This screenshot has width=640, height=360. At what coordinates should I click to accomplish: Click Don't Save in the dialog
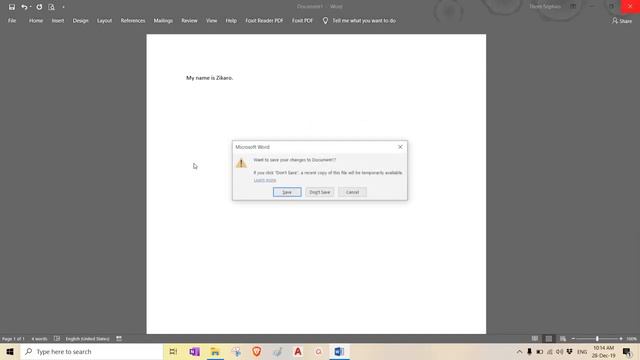pos(320,192)
